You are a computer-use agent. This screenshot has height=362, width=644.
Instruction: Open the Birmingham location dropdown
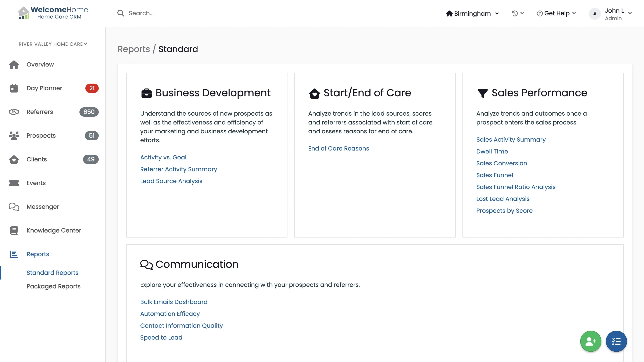(x=472, y=14)
